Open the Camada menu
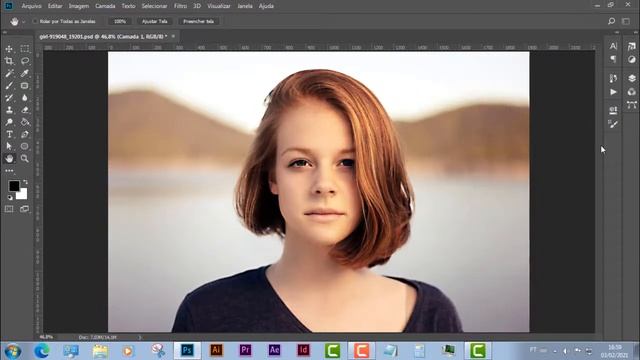Image resolution: width=640 pixels, height=360 pixels. point(105,6)
